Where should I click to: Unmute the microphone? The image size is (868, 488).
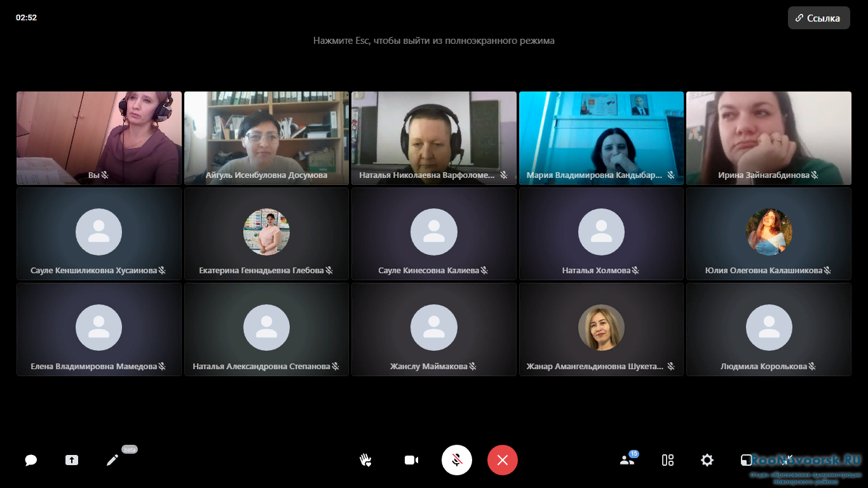click(457, 460)
